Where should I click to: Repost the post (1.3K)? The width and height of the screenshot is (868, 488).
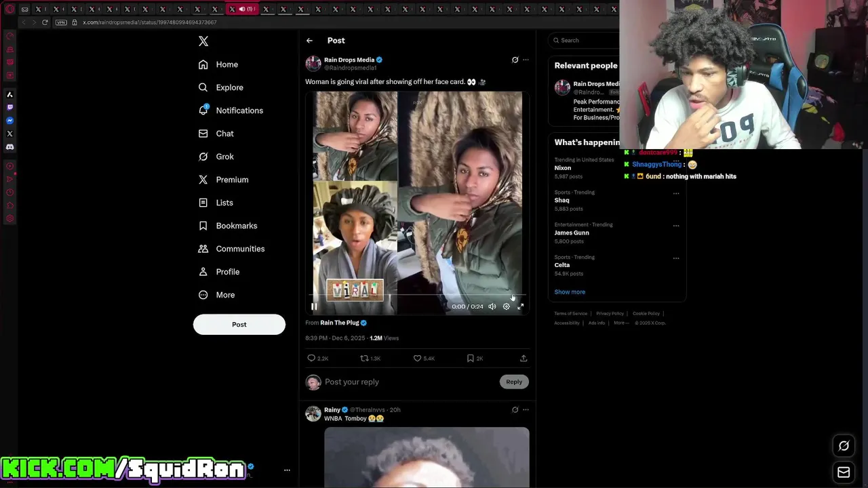370,358
